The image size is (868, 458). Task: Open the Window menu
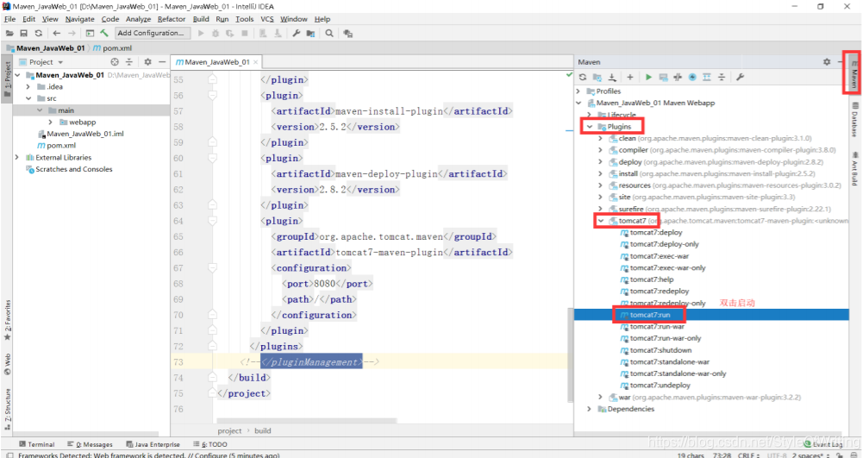point(293,19)
